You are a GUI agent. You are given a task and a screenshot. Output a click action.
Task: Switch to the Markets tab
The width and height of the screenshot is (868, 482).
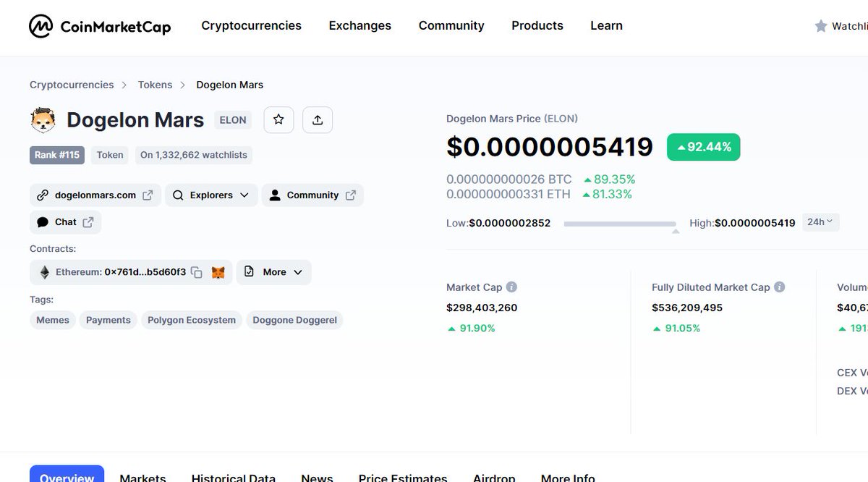pyautogui.click(x=142, y=478)
